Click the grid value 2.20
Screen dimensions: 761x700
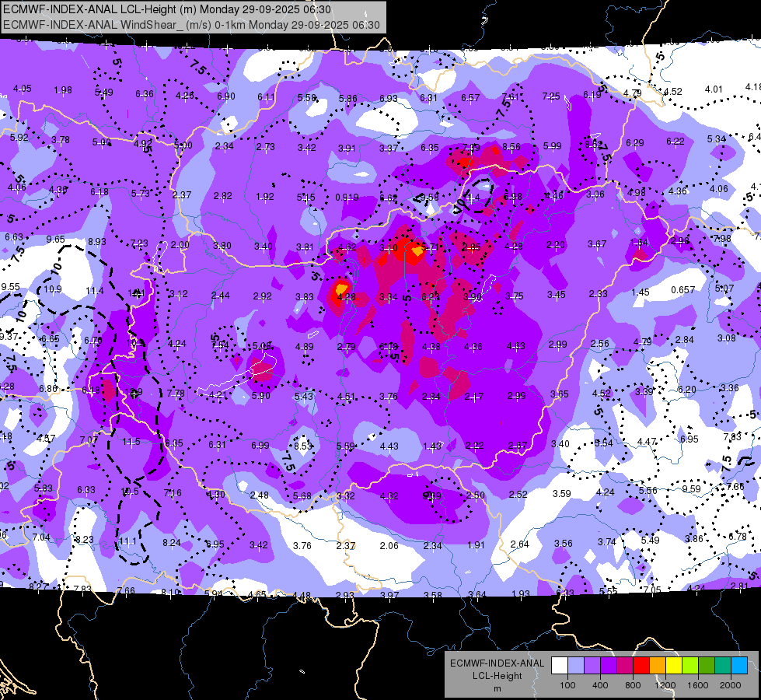click(x=555, y=245)
